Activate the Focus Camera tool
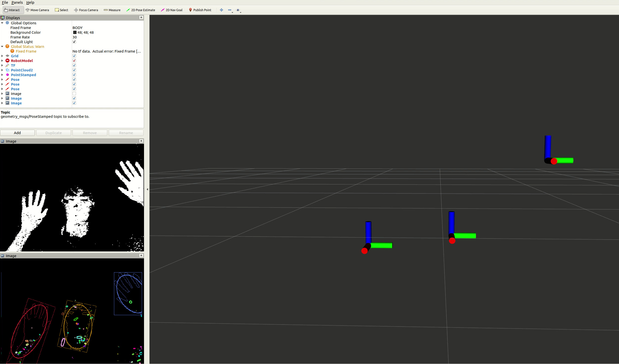 point(86,10)
